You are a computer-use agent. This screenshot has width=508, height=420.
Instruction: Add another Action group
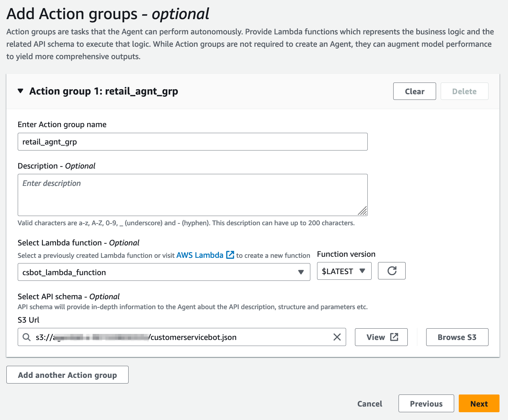(67, 375)
